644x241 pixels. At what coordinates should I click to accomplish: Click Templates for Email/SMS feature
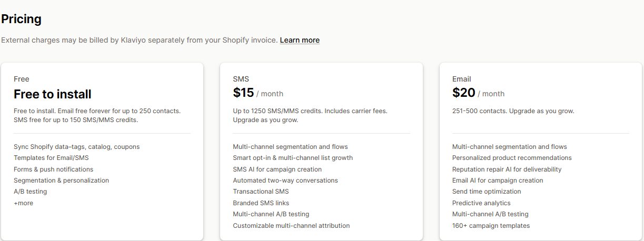tap(51, 158)
